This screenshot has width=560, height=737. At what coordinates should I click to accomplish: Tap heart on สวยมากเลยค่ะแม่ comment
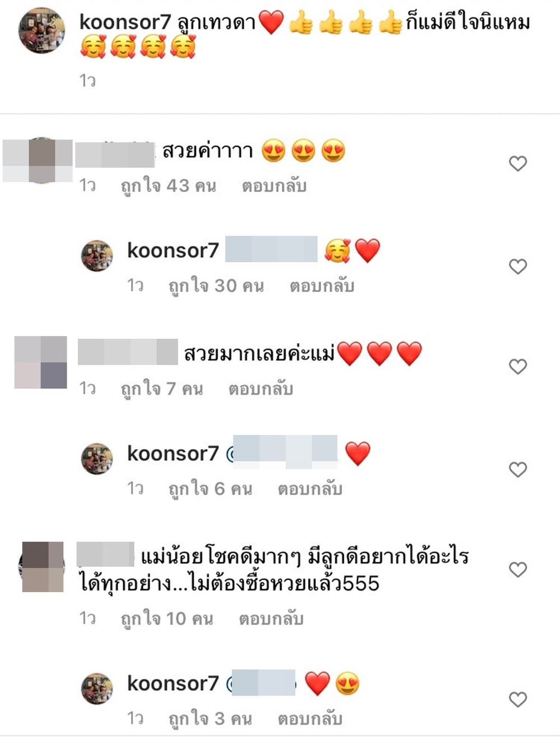coord(518,367)
